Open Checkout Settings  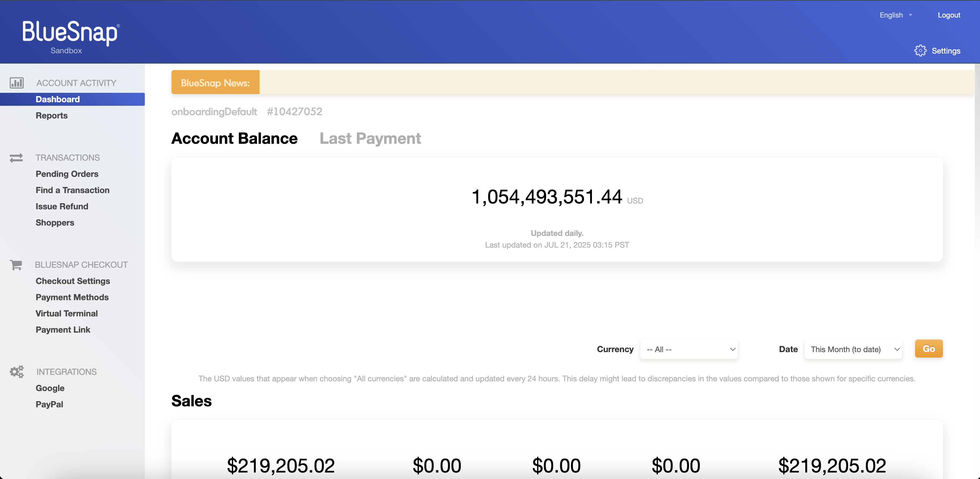(73, 281)
